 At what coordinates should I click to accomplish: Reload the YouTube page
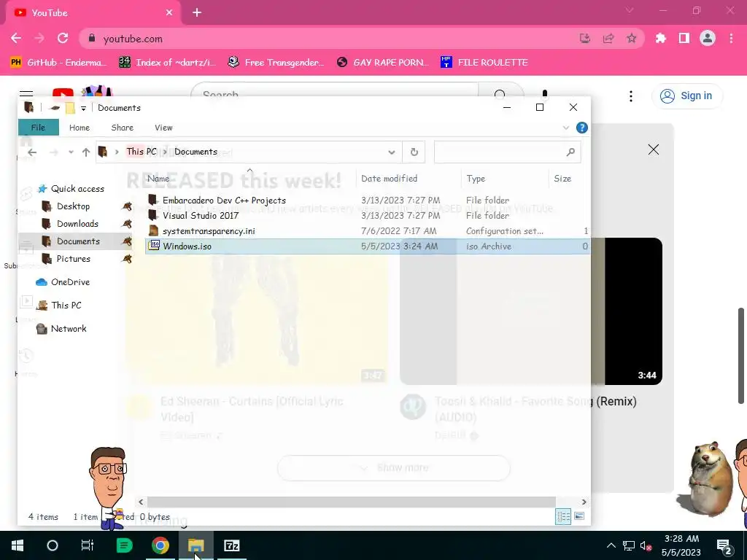(x=63, y=38)
